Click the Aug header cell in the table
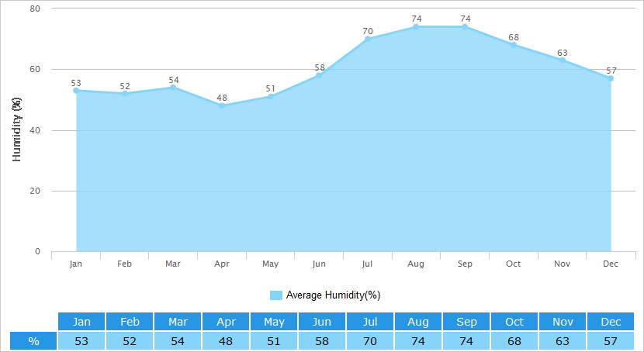Viewport: 644px width, 352px height. (418, 322)
